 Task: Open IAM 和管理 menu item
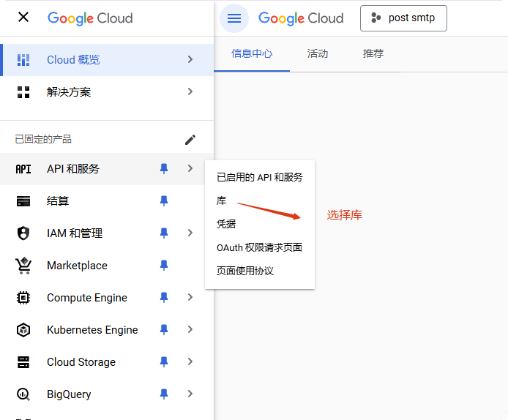pyautogui.click(x=107, y=233)
